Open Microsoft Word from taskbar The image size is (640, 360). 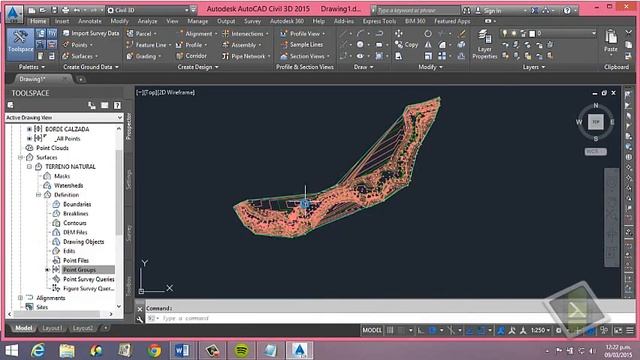[182, 351]
